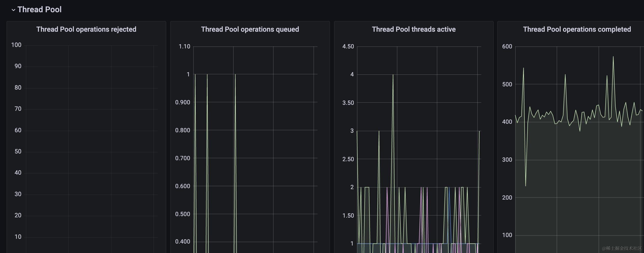Image resolution: width=644 pixels, height=253 pixels.
Task: Open Thread Pool operations rejected panel title
Action: pyautogui.click(x=86, y=29)
